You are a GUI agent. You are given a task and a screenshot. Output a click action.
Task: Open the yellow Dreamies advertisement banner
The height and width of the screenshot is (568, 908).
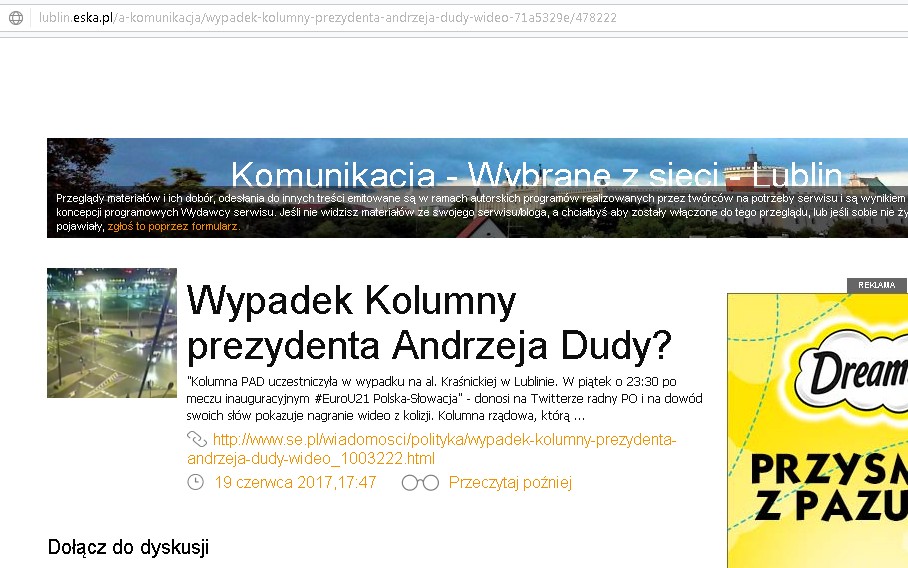point(818,431)
